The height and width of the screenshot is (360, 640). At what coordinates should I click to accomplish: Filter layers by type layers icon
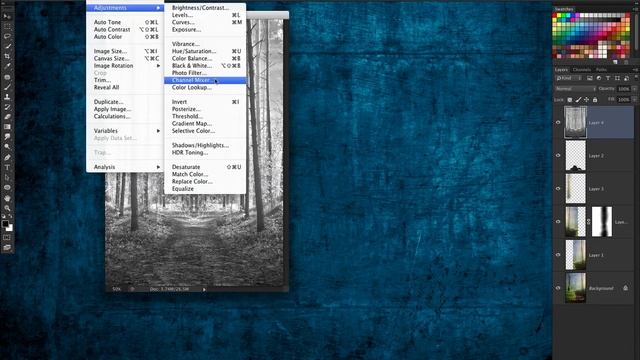click(x=608, y=78)
